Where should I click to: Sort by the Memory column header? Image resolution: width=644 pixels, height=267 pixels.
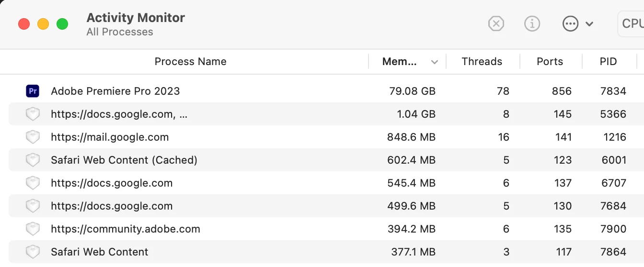pyautogui.click(x=399, y=62)
